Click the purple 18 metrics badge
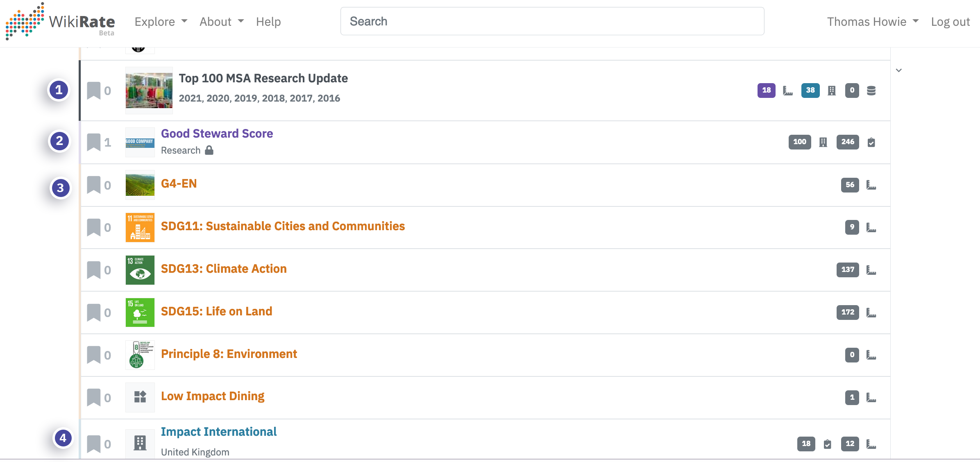 tap(767, 90)
